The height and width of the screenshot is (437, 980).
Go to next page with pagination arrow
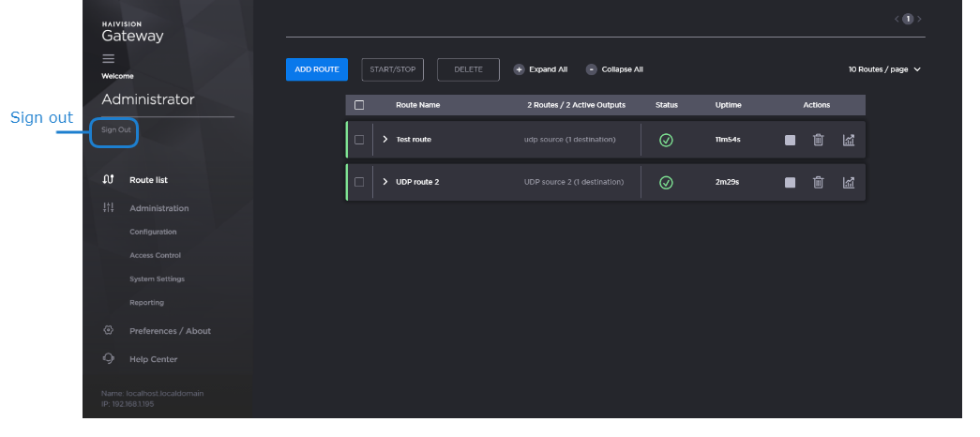pyautogui.click(x=920, y=19)
